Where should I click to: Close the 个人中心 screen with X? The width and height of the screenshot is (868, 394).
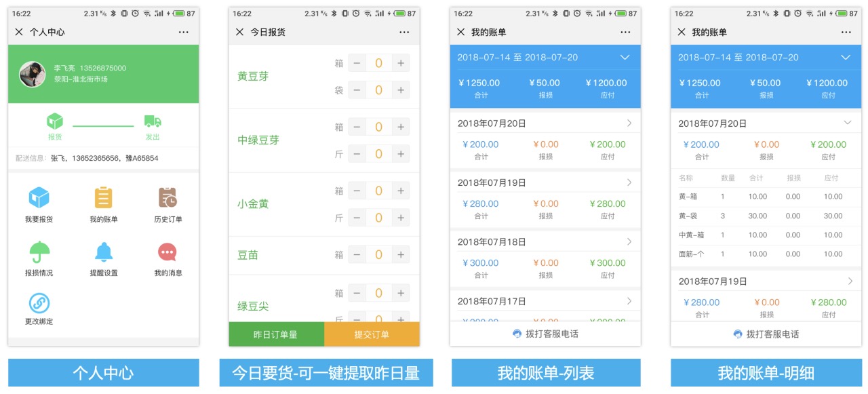point(19,32)
